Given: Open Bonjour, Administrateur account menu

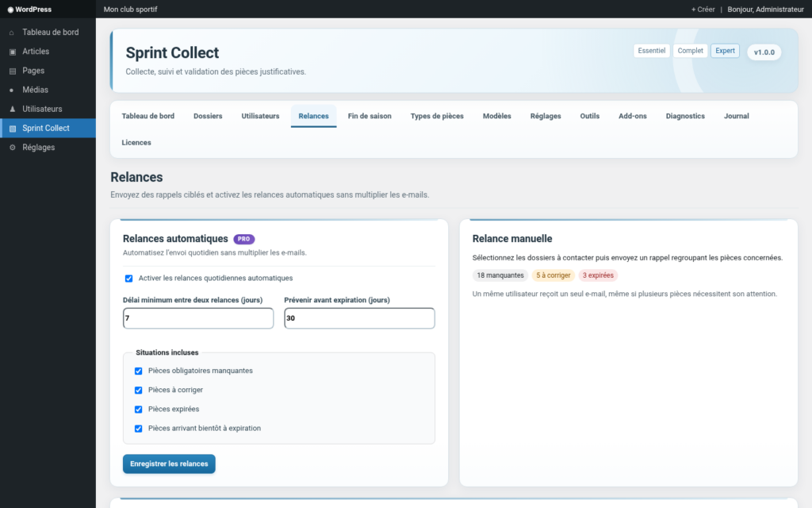Looking at the screenshot, I should (x=765, y=10).
